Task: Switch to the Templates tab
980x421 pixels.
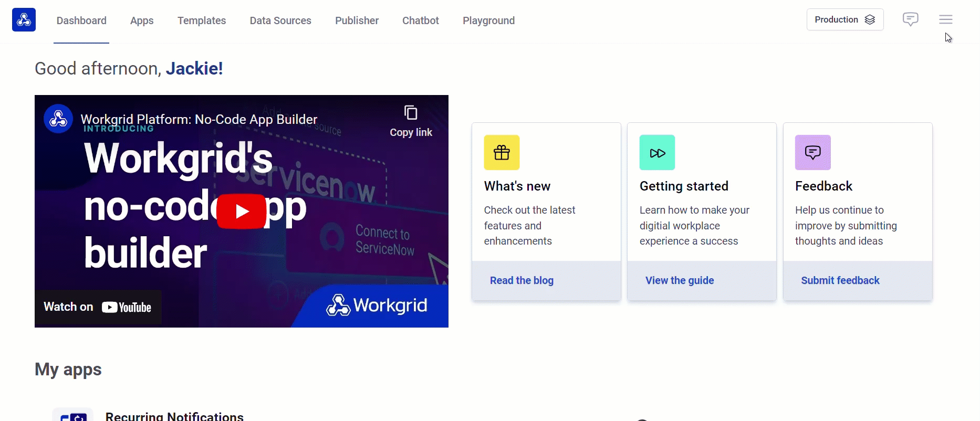Action: click(x=202, y=20)
